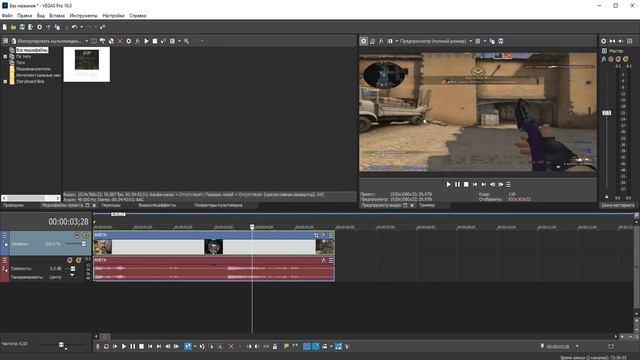Open split screen view in preview toolbar

pos(390,41)
